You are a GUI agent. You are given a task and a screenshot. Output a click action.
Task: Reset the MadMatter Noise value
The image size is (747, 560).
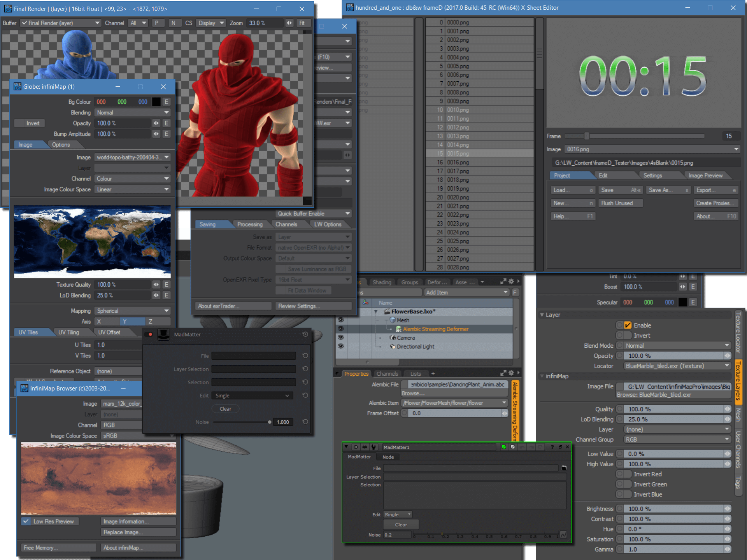(305, 422)
